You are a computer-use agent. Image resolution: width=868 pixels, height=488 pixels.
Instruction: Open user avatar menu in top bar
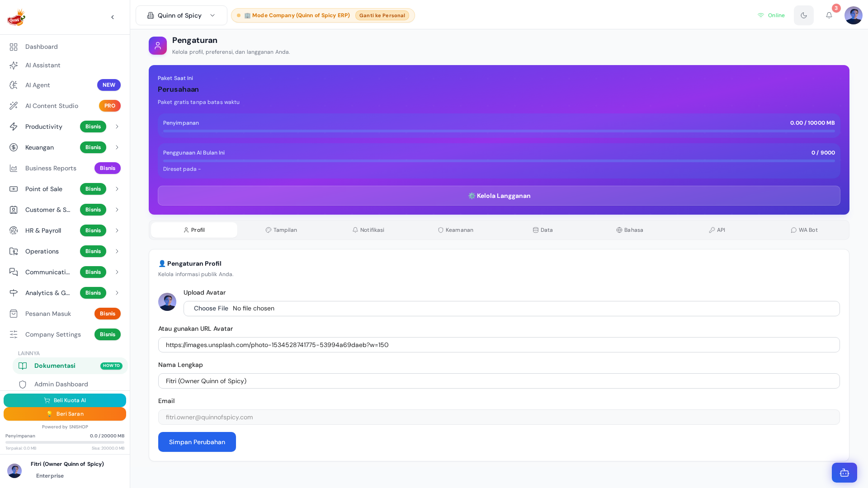point(853,15)
